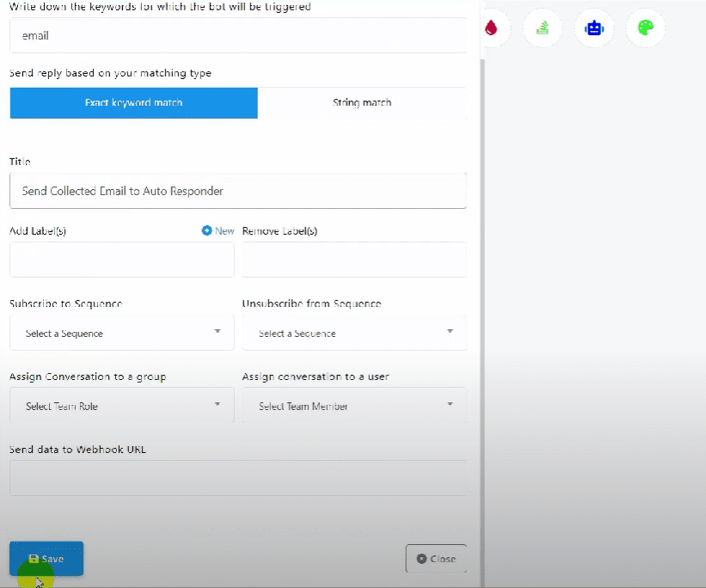Click the Webhook URL input field
This screenshot has height=588, width=706.
point(237,478)
